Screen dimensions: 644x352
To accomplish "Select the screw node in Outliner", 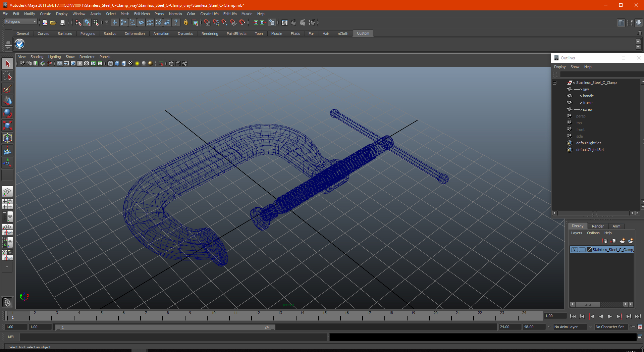I will click(x=587, y=109).
